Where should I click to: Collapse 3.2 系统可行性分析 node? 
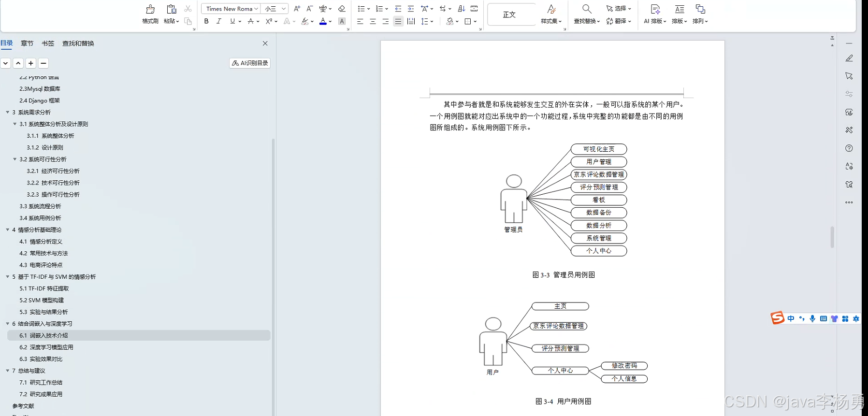15,159
